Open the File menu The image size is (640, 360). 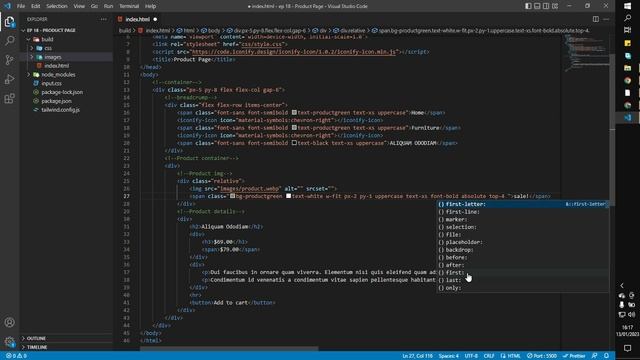[x=21, y=6]
